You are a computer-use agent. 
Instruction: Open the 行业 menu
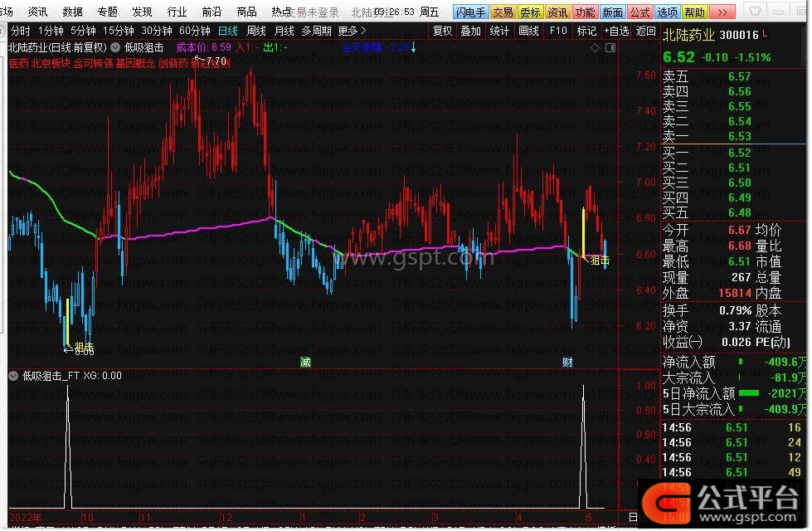click(177, 12)
